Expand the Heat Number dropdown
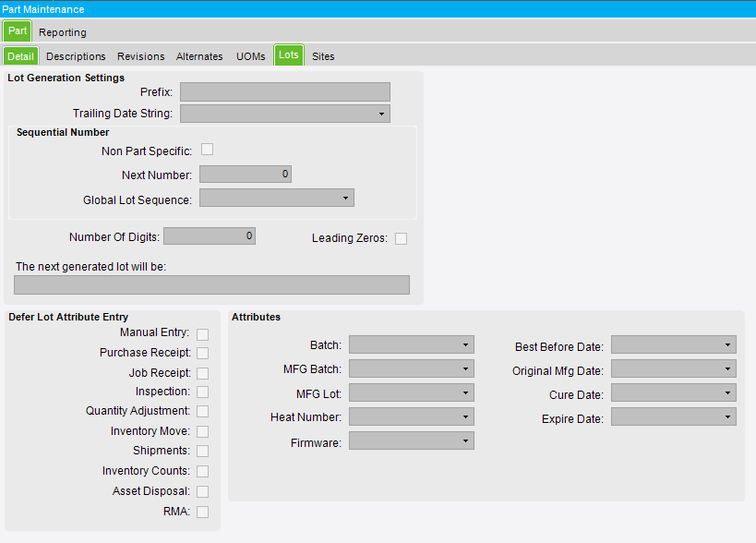 412,416
